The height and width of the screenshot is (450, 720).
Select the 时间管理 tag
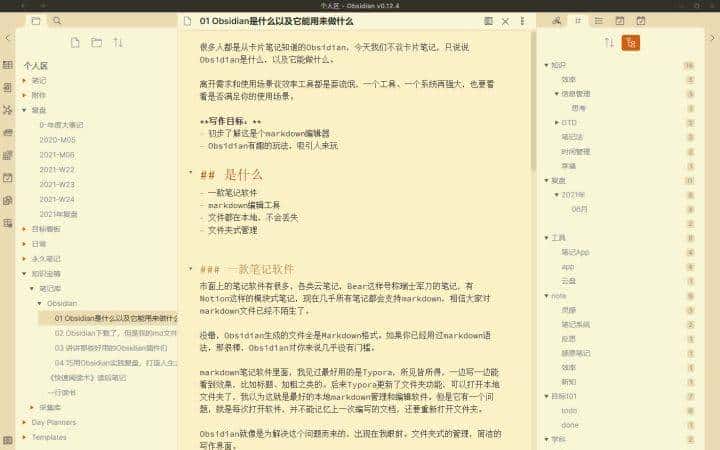(x=575, y=152)
